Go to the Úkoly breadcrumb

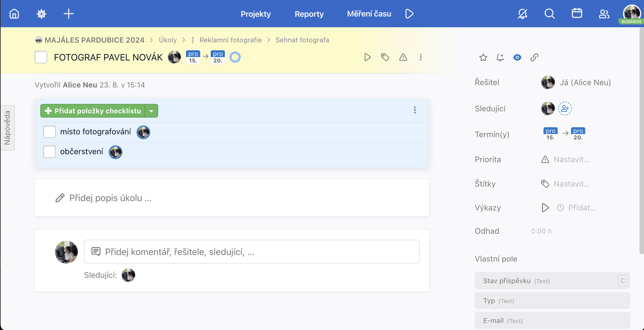click(x=168, y=40)
